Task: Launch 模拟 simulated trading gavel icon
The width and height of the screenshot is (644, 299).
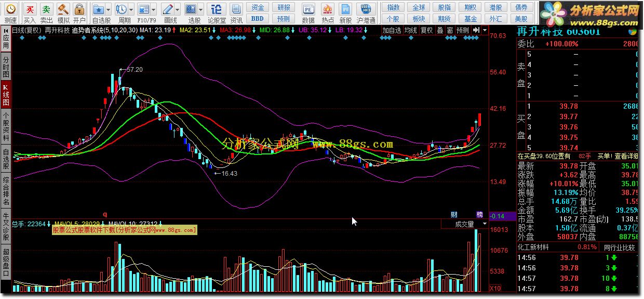Action: click(x=63, y=9)
